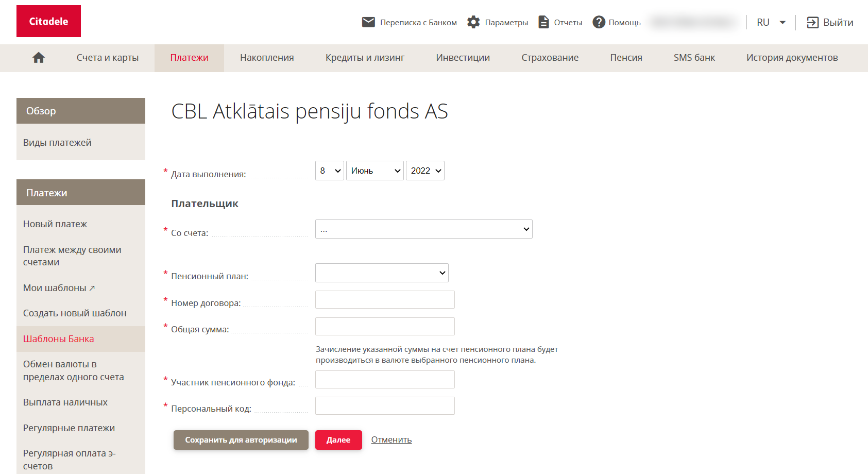Click the Номер договора input field
This screenshot has height=474, width=868.
pos(385,300)
